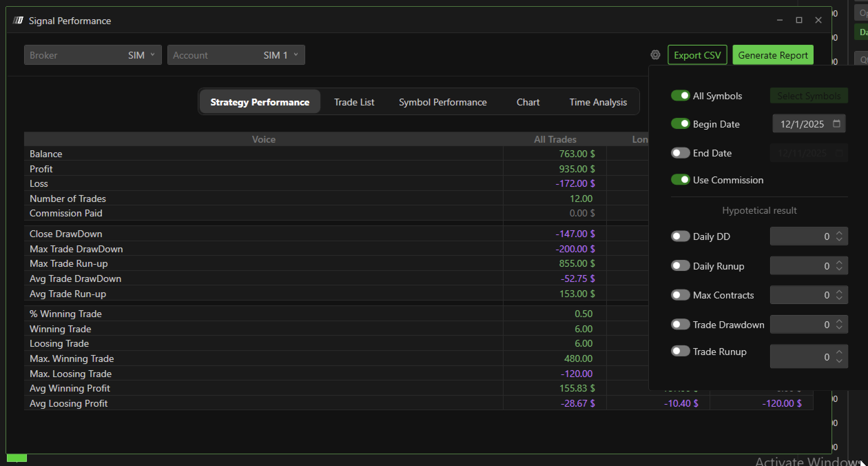
Task: Maximize the Signal Performance window
Action: 799,20
